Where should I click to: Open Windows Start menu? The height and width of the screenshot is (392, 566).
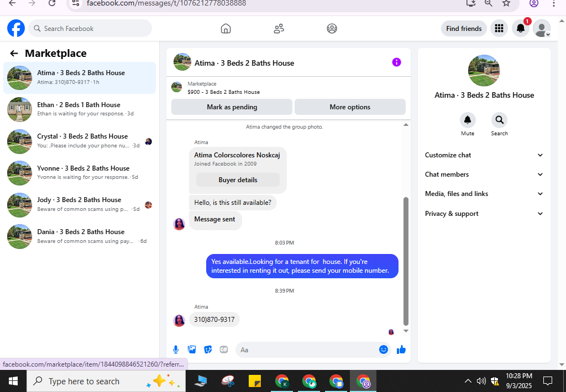(x=13, y=381)
